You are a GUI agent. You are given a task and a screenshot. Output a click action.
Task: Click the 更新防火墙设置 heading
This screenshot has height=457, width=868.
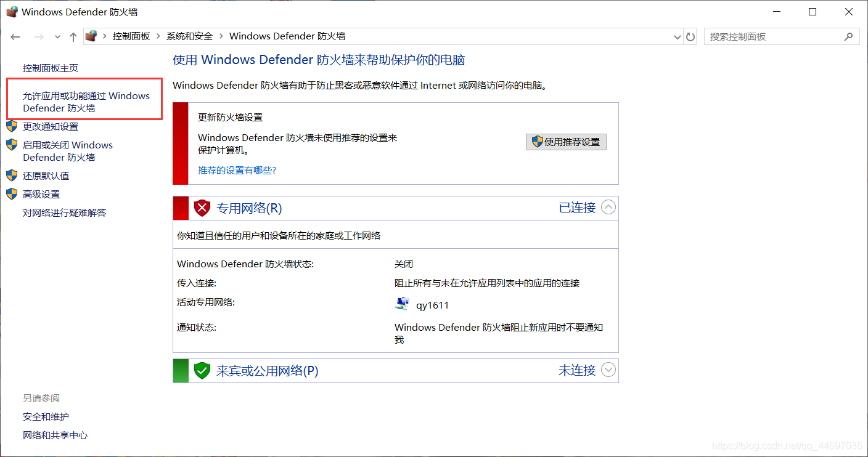(230, 117)
